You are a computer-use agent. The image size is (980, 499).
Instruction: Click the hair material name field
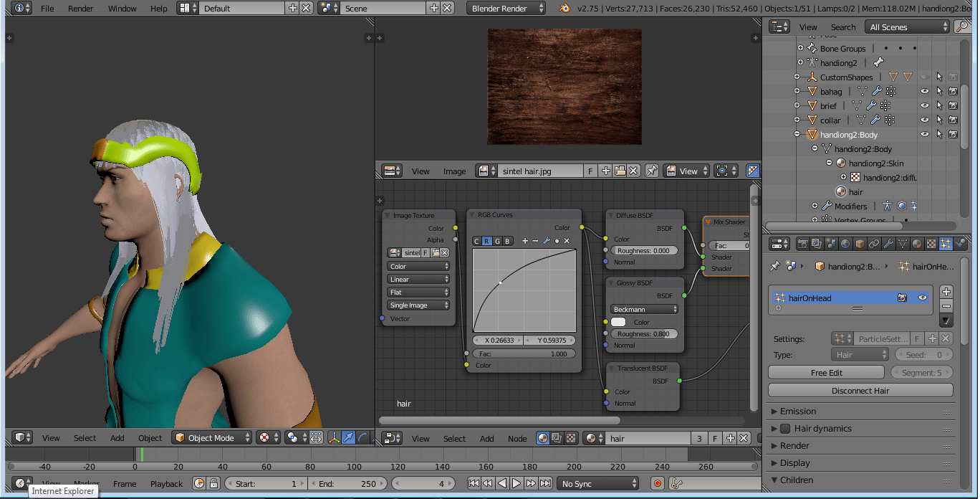click(649, 438)
